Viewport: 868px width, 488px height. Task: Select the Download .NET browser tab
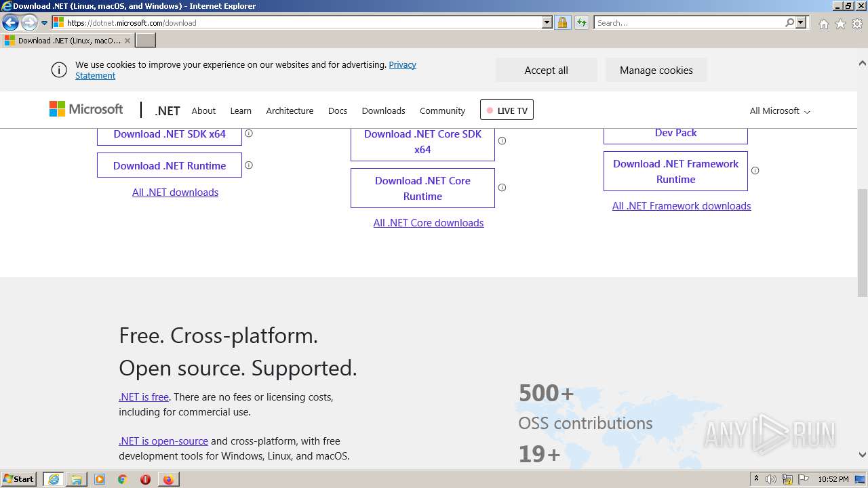coord(68,41)
